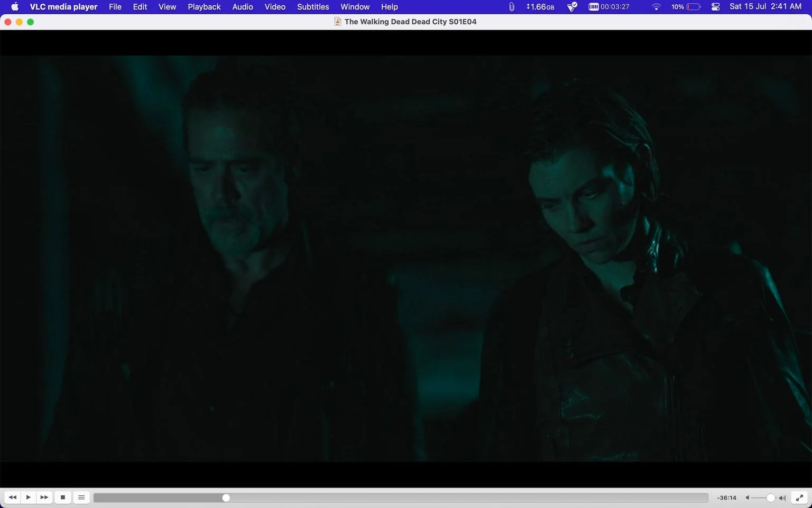Stop the video with the stop button

click(62, 497)
